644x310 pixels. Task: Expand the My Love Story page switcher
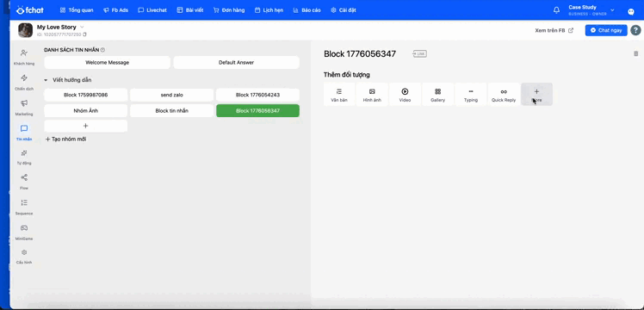[82, 27]
